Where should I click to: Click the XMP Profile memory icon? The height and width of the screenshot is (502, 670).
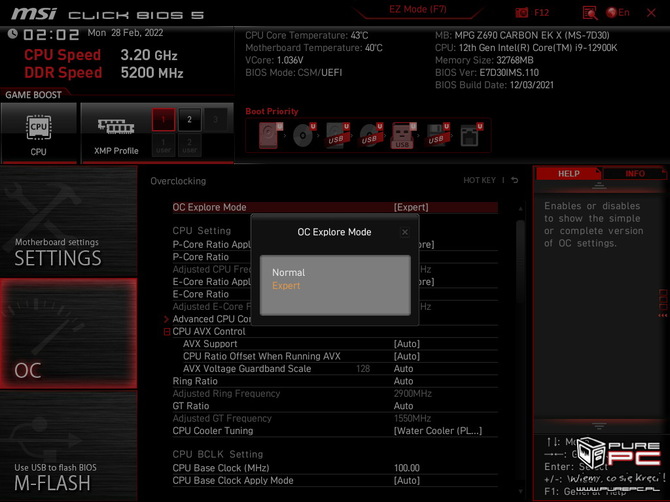click(116, 126)
